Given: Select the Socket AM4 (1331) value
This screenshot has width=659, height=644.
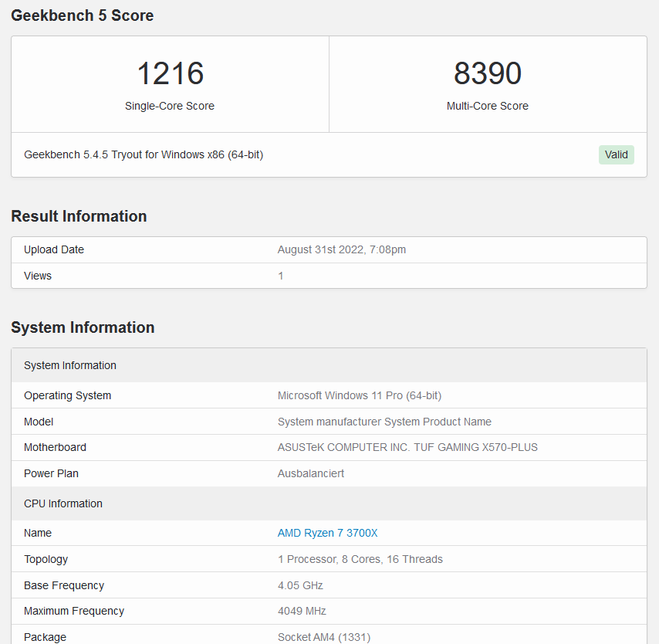Looking at the screenshot, I should 324,637.
